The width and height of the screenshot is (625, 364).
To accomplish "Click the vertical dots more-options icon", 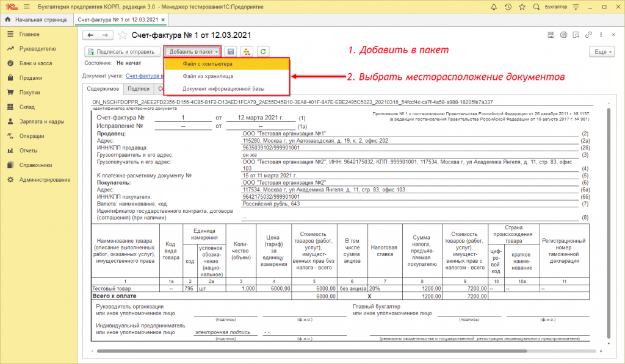I will coord(601,35).
